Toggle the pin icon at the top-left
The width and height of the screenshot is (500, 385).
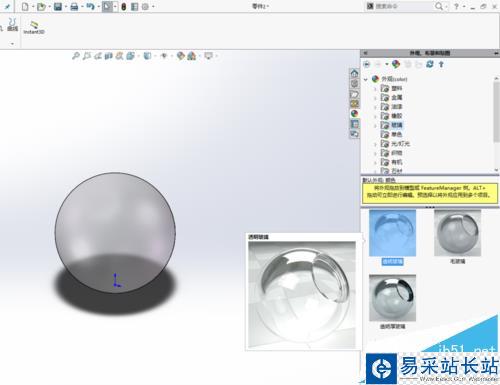pos(7,6)
